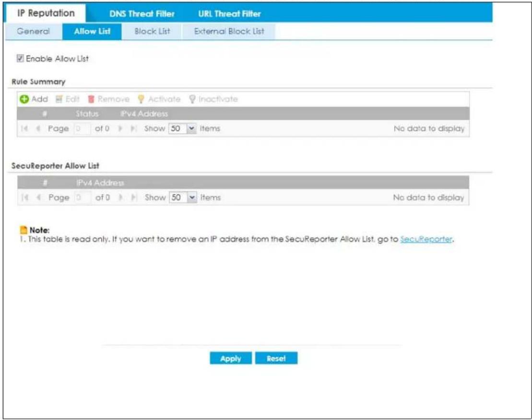Click the Edit rule icon
The image size is (532, 420).
tap(59, 99)
